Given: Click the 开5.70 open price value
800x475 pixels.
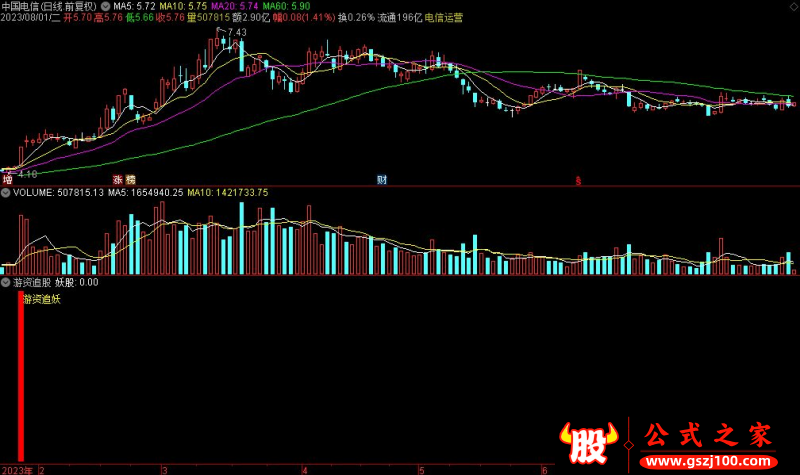Looking at the screenshot, I should [x=78, y=18].
